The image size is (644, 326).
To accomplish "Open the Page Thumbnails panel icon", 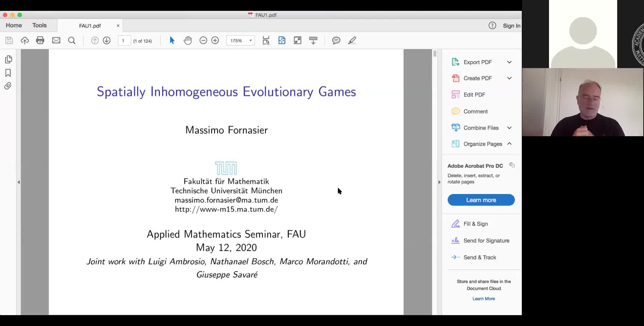I will pyautogui.click(x=9, y=59).
